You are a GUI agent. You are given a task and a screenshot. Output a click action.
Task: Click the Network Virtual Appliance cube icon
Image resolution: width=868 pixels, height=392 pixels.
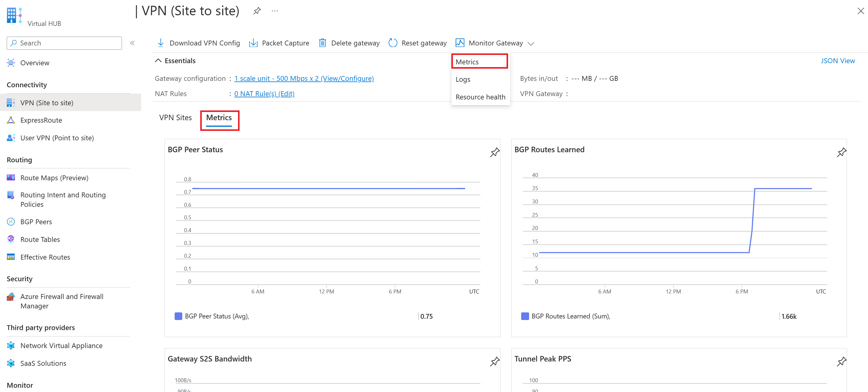[11, 345]
